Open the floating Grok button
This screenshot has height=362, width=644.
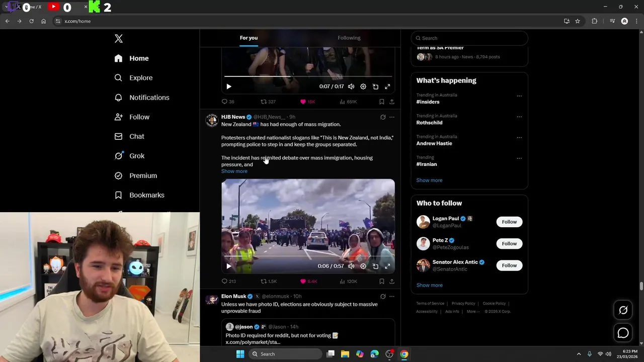[623, 310]
